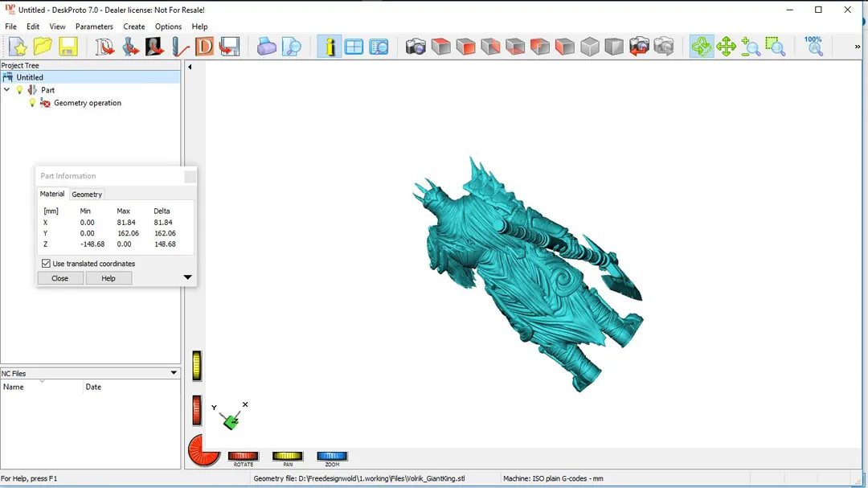Screen dimensions: 868x488
Task: Switch to the Geometry tab in Part Information
Action: coord(87,195)
